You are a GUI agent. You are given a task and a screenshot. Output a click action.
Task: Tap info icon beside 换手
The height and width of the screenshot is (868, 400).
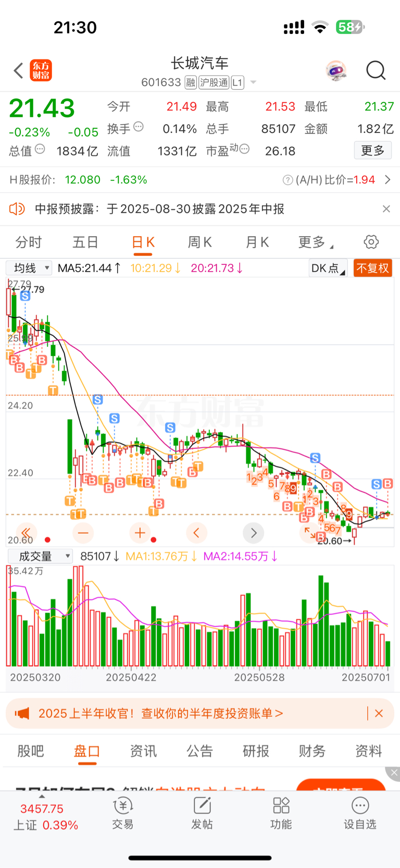139,127
